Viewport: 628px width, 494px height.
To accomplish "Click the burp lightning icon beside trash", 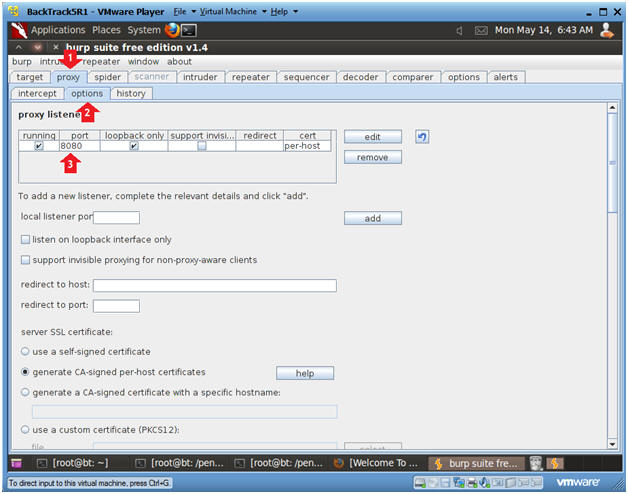I will tap(555, 463).
